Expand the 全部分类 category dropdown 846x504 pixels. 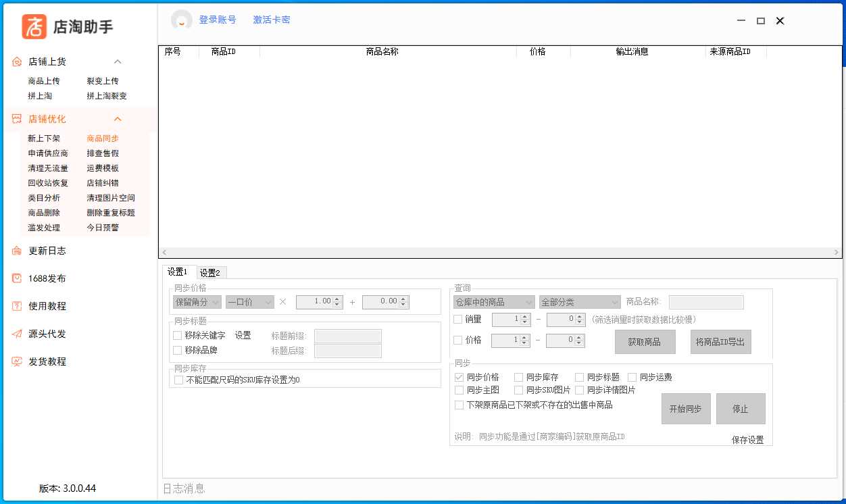[579, 302]
